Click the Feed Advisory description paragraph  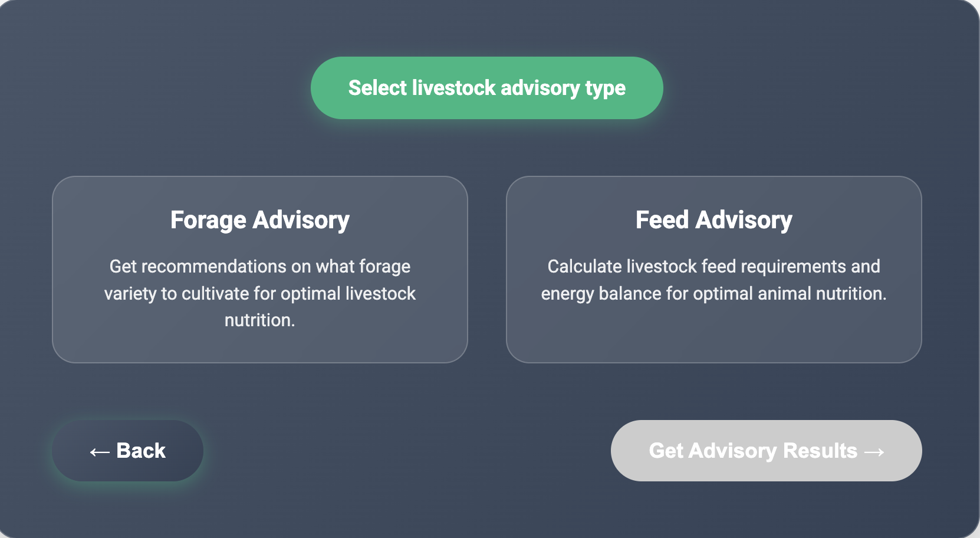pos(713,280)
